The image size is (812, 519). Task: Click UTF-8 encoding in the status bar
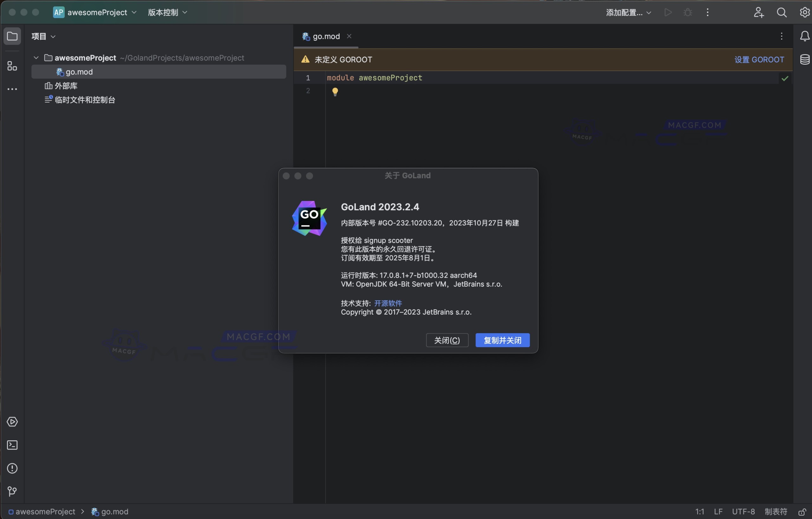click(743, 512)
